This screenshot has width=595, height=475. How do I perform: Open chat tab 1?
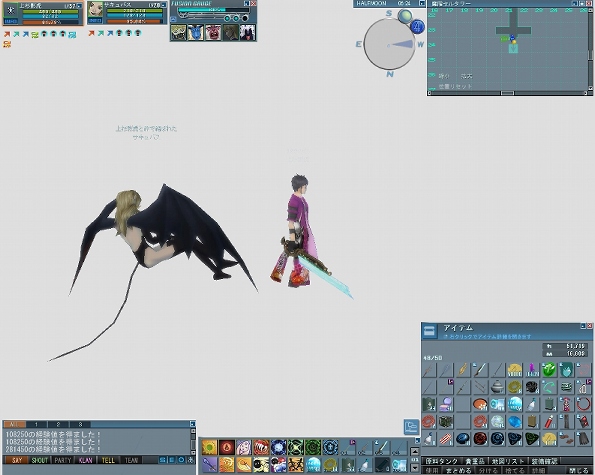click(36, 424)
